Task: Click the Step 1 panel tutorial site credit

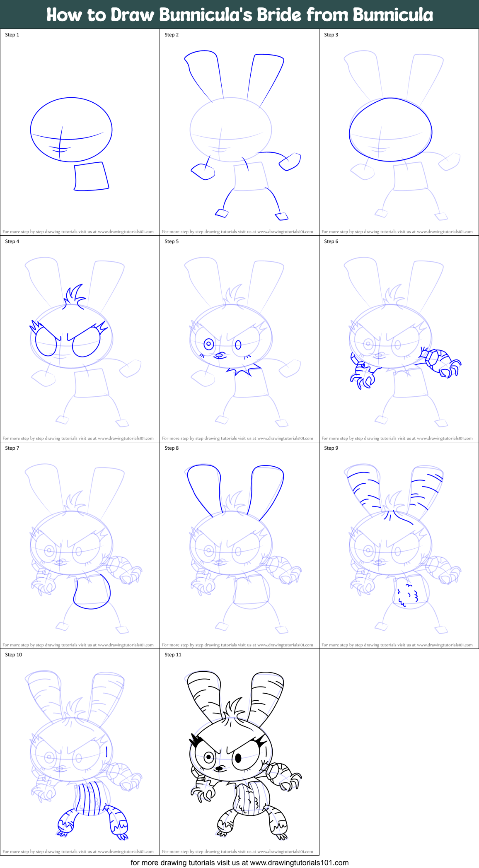Action: (78, 232)
